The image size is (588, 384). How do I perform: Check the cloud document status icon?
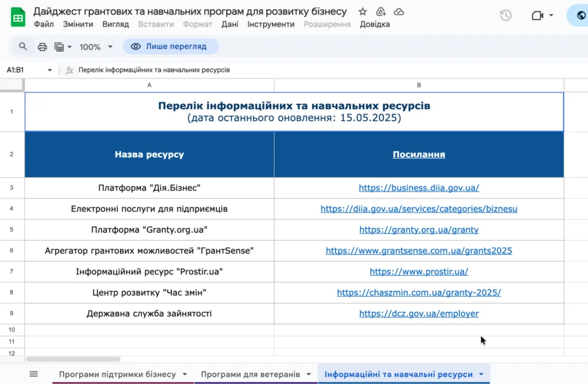[399, 12]
